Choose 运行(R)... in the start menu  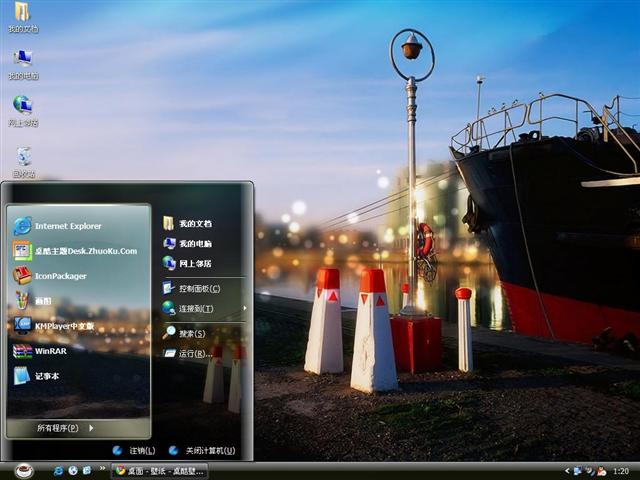click(x=191, y=353)
